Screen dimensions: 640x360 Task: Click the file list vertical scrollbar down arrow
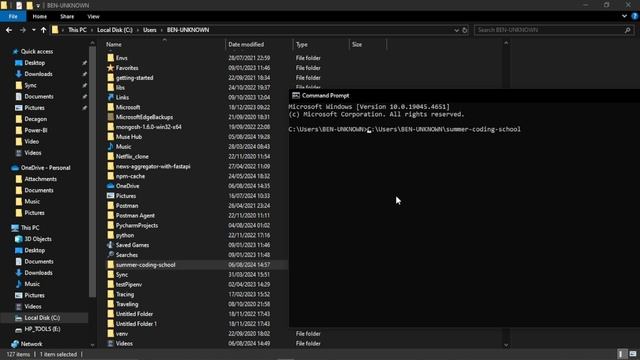(506, 345)
